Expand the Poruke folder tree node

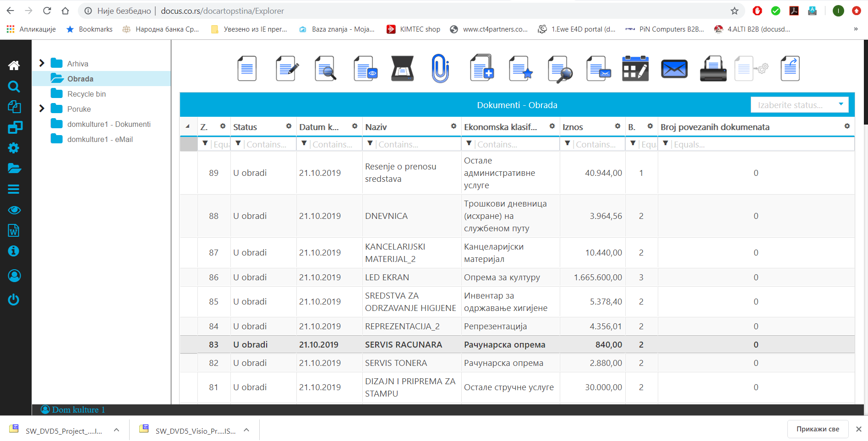click(42, 109)
